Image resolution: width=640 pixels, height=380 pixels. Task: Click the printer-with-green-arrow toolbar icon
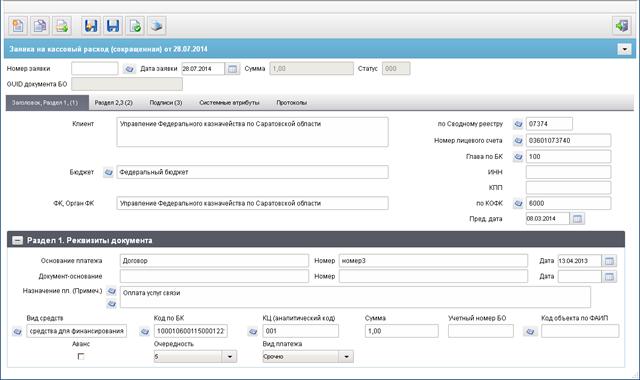pos(62,26)
